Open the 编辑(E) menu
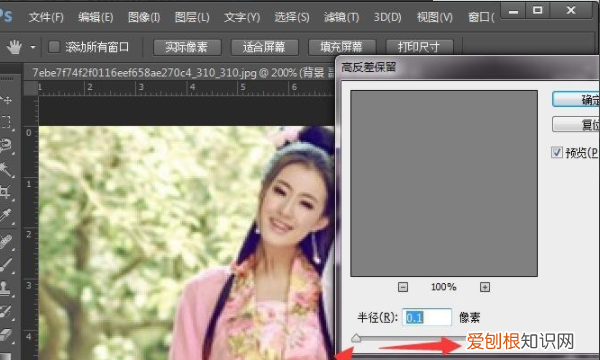The height and width of the screenshot is (360, 600). [x=95, y=17]
